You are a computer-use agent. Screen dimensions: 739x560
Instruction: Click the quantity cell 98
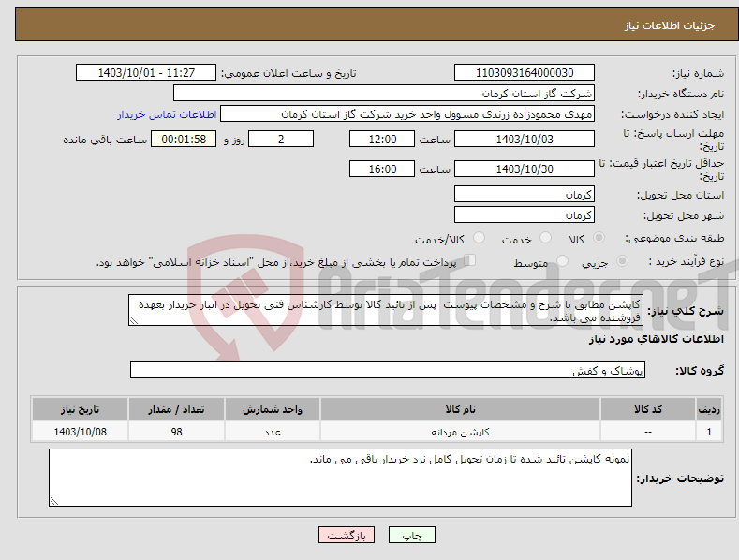pyautogui.click(x=176, y=432)
